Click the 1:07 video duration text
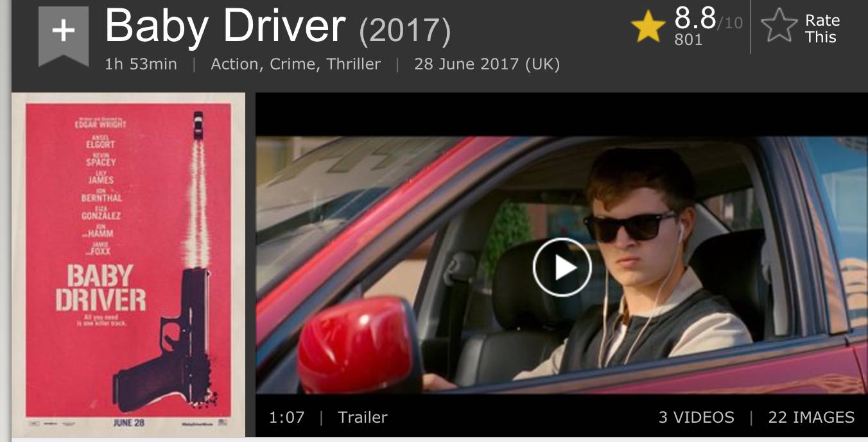This screenshot has height=442, width=868. (286, 417)
